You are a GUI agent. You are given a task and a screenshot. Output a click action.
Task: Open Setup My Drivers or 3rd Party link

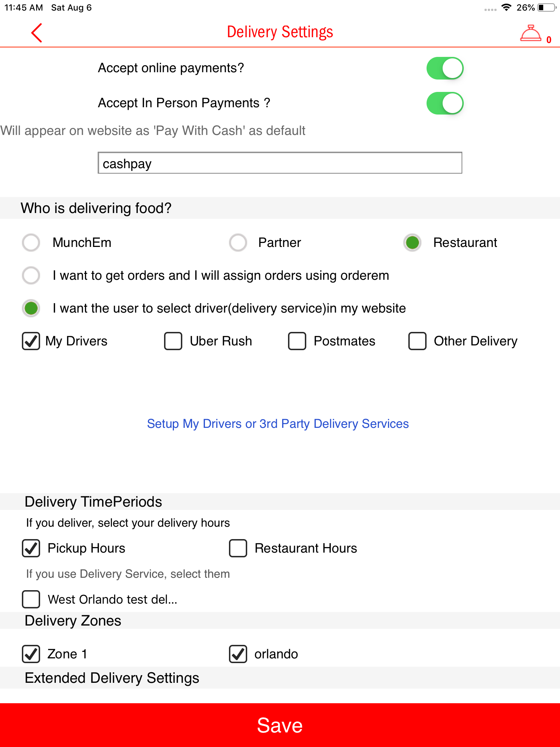(x=278, y=424)
